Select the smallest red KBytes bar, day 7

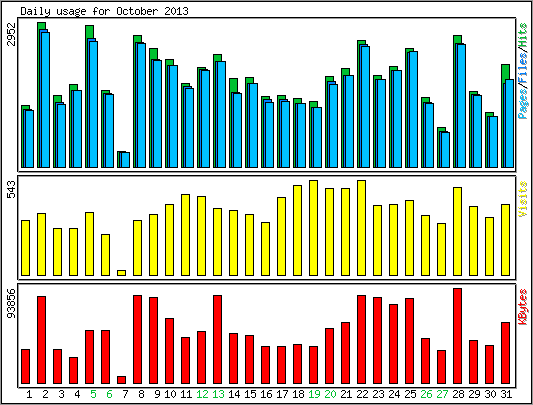coord(121,380)
